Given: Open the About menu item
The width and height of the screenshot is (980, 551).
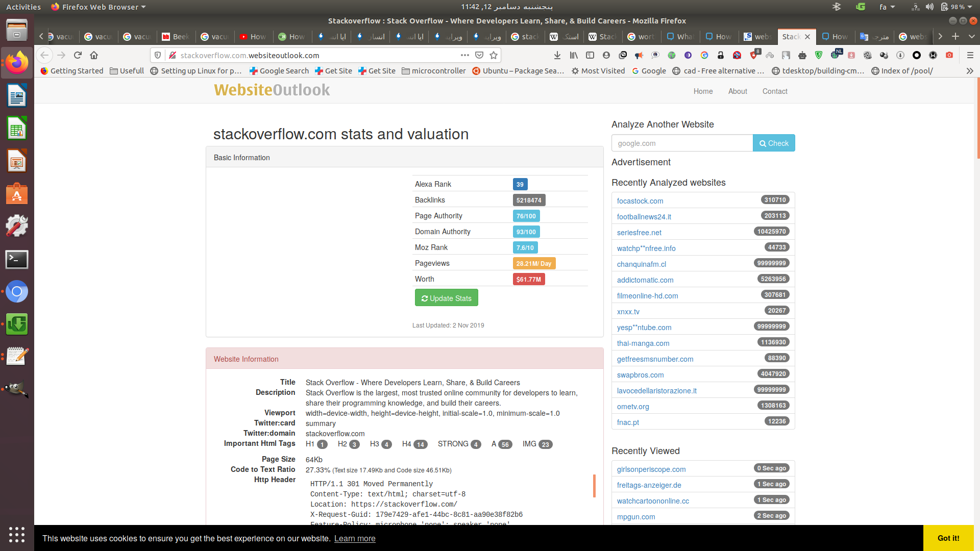Looking at the screenshot, I should pyautogui.click(x=738, y=91).
